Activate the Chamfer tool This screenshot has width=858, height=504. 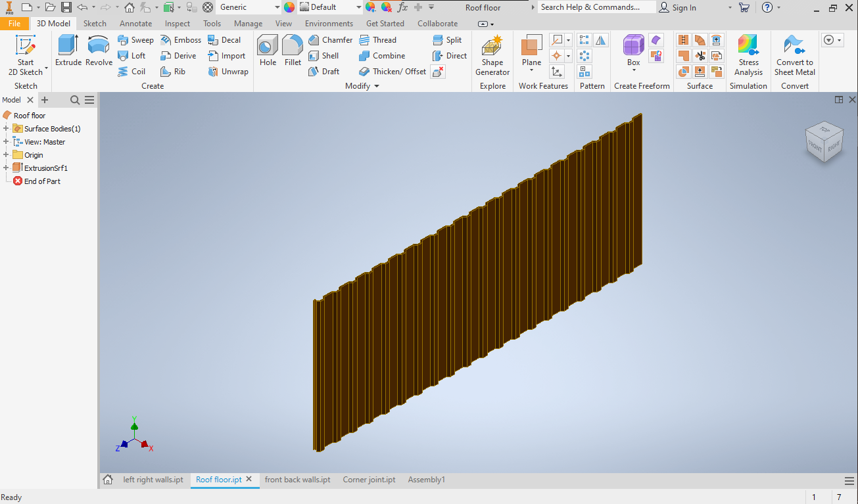click(330, 40)
